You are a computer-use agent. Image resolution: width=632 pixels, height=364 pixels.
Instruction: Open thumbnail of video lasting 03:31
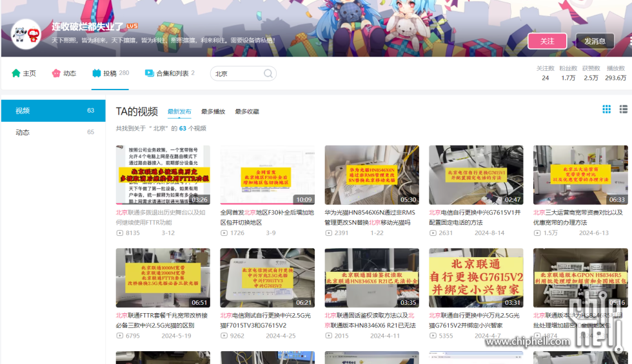[x=476, y=278]
